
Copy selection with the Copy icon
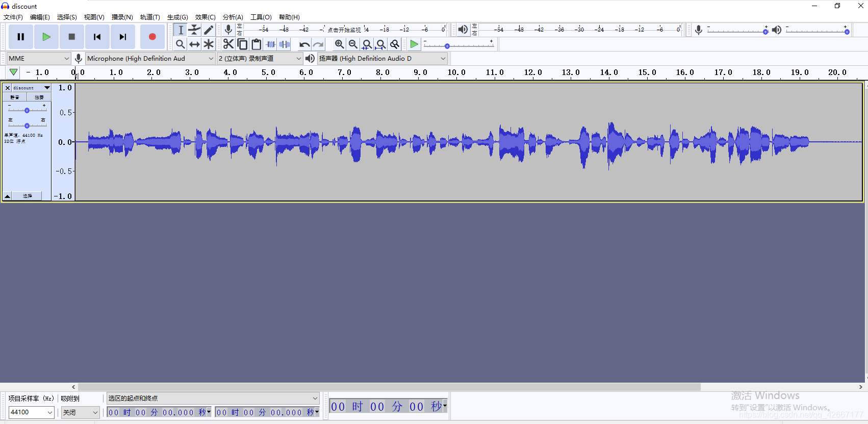(x=242, y=44)
